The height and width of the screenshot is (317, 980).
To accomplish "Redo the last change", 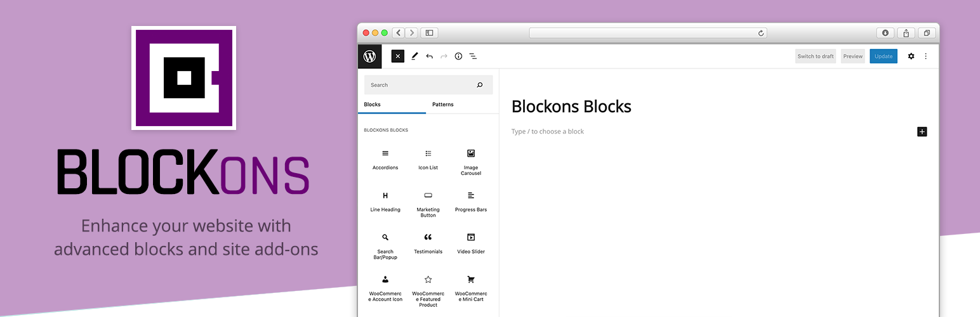I will coord(444,56).
